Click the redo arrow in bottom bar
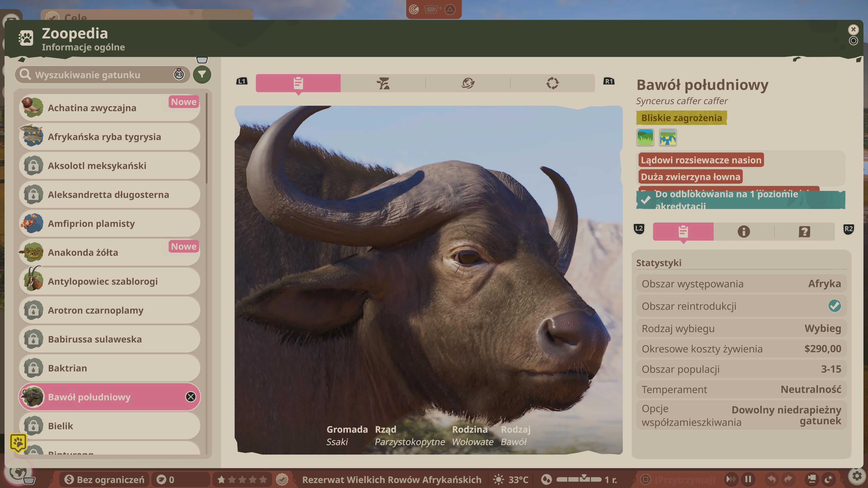 [x=788, y=479]
